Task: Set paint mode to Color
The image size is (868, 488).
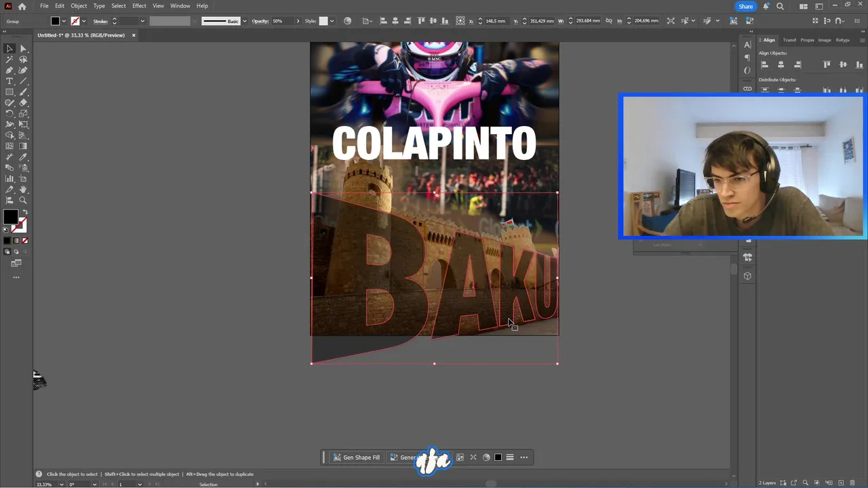Action: [7, 241]
